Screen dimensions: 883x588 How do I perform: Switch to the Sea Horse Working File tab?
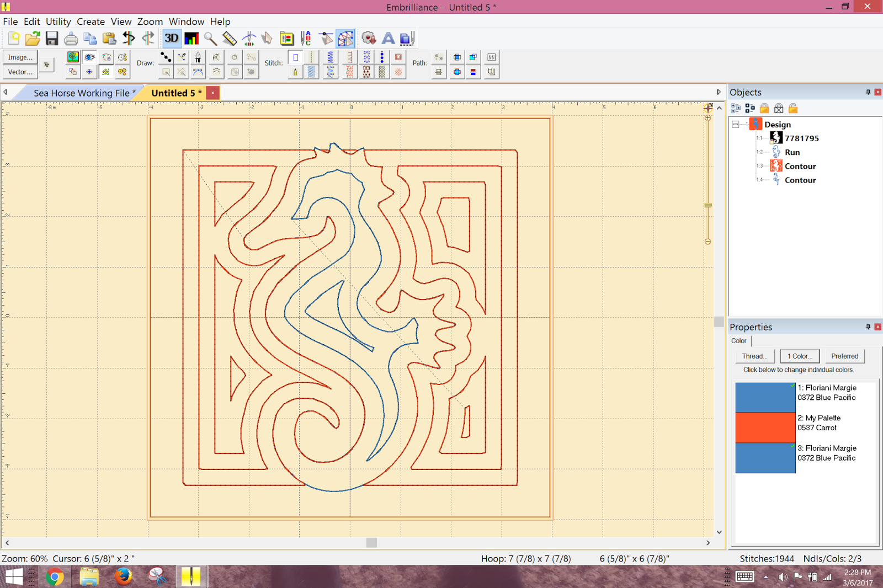82,93
